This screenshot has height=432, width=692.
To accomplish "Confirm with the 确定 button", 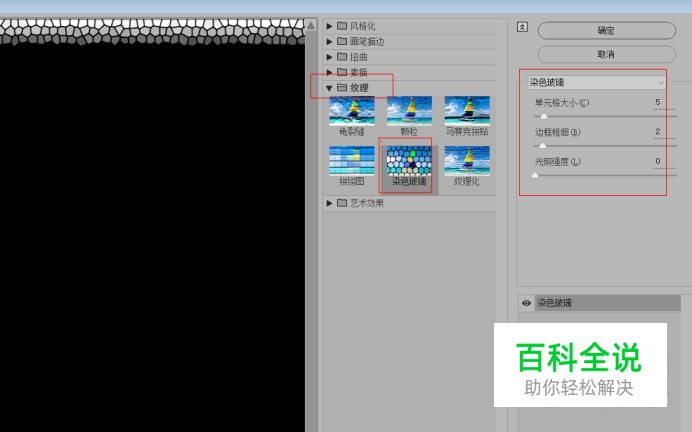I will [x=606, y=30].
